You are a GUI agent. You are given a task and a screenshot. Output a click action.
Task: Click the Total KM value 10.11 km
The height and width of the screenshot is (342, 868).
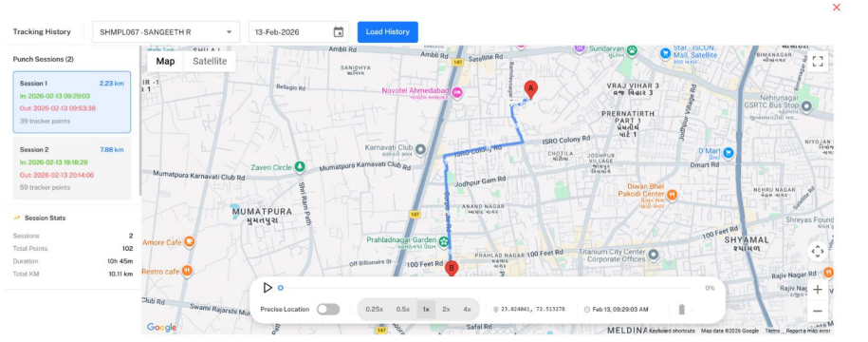click(x=120, y=274)
